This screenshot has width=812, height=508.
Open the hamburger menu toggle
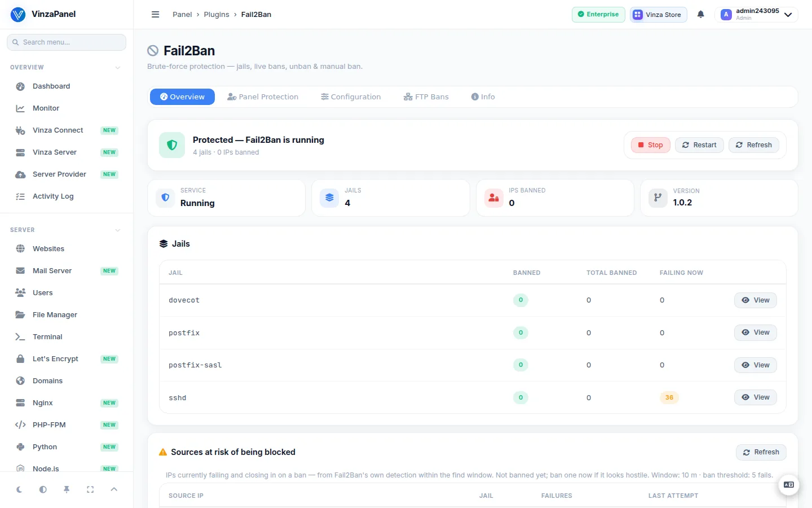pos(156,15)
